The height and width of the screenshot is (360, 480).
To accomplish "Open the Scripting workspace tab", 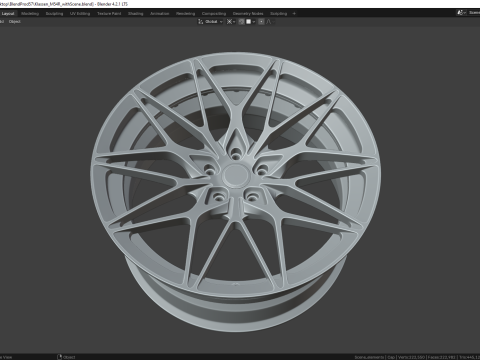I will (279, 14).
